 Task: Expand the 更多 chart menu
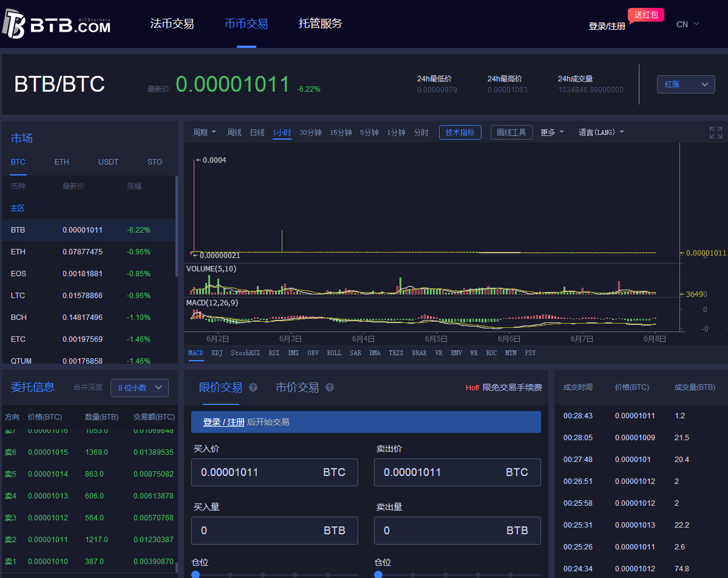[552, 132]
